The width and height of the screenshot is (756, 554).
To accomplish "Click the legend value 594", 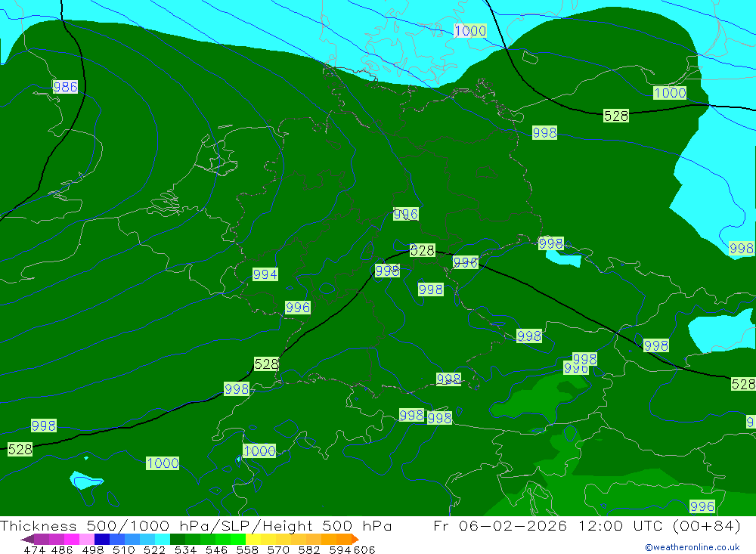I will pos(340,549).
